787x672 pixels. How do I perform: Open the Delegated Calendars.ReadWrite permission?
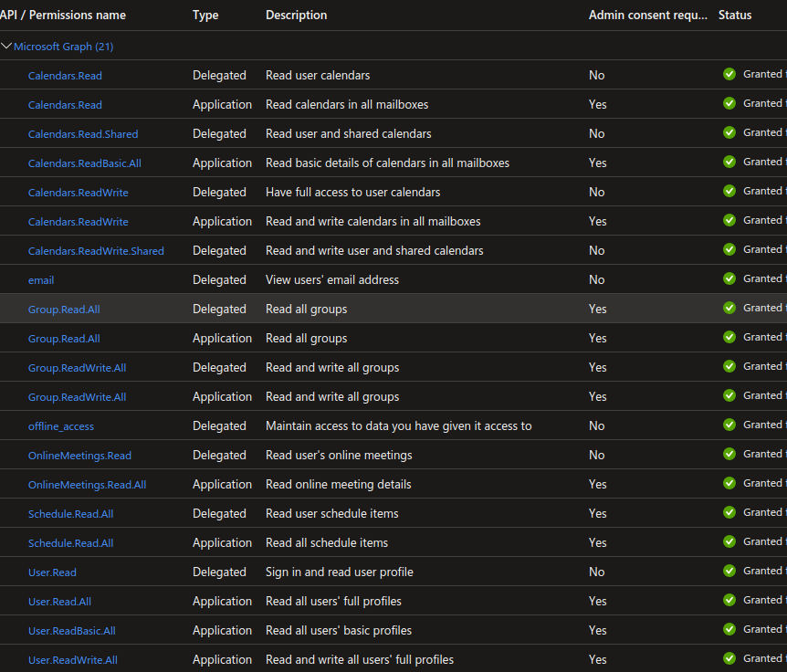pos(78,193)
